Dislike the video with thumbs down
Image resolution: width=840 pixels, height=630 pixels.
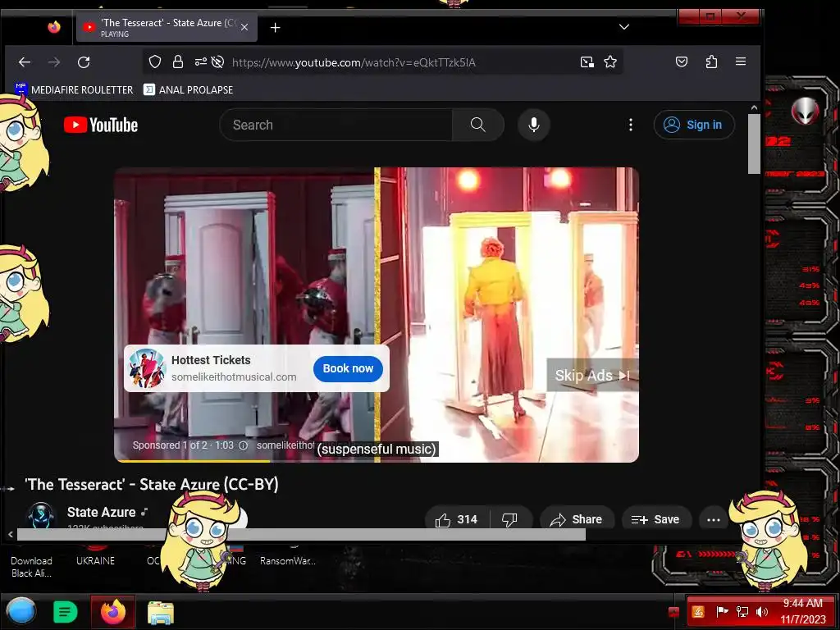[509, 519]
